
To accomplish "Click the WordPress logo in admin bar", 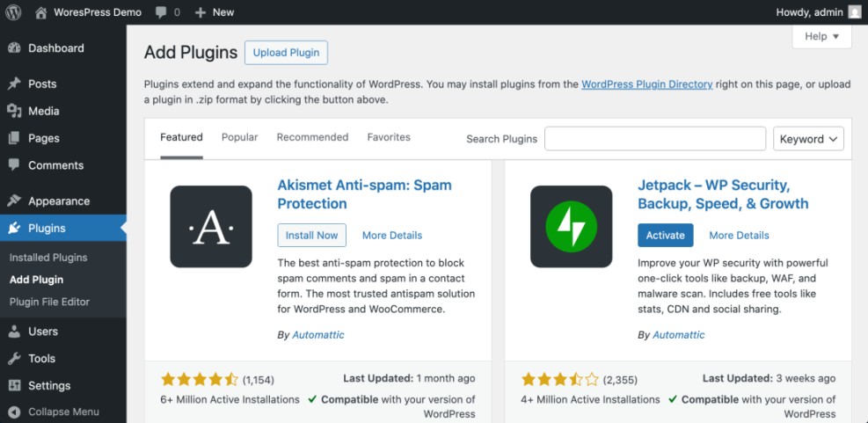I will click(14, 12).
